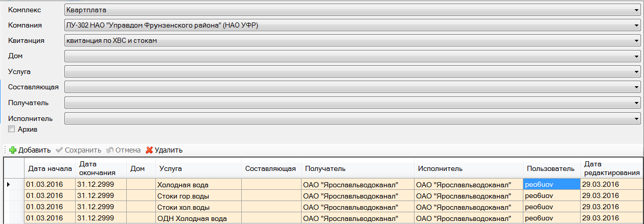Open the Комплекс dropdown list
The height and width of the screenshot is (224, 644).
click(x=637, y=10)
